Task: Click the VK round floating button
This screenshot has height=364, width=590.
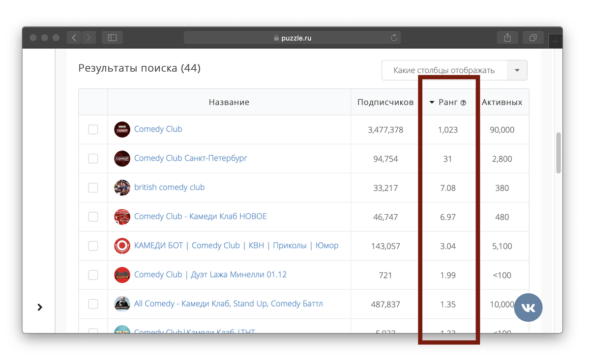Action: click(x=529, y=308)
